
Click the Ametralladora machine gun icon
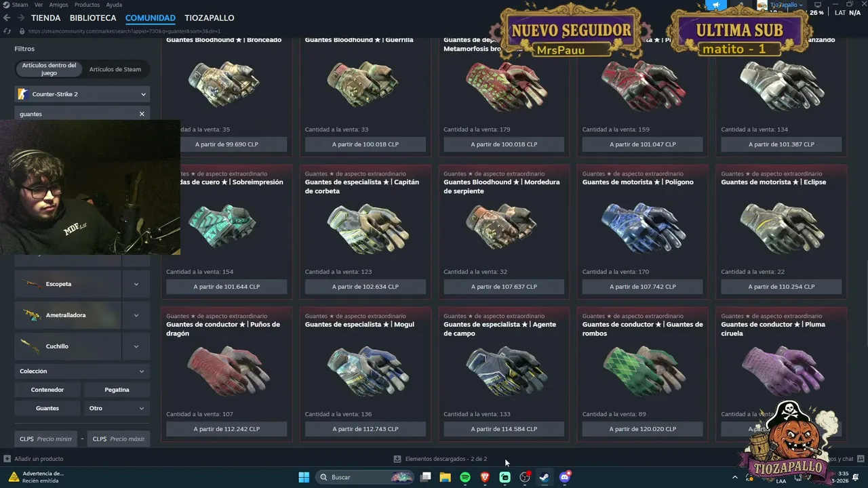(32, 315)
